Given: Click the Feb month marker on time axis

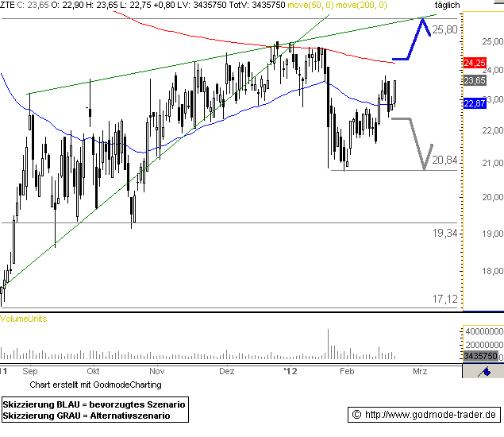Looking at the screenshot, I should click(347, 371).
